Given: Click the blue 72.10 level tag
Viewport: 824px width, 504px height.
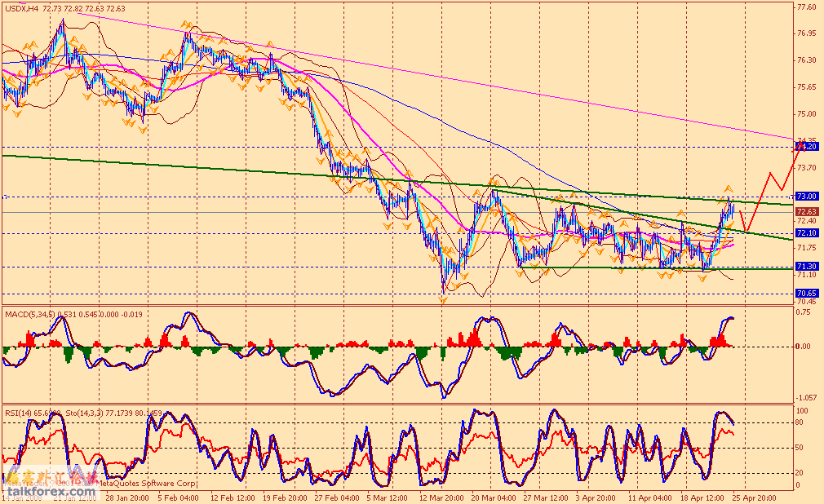Looking at the screenshot, I should pos(807,232).
